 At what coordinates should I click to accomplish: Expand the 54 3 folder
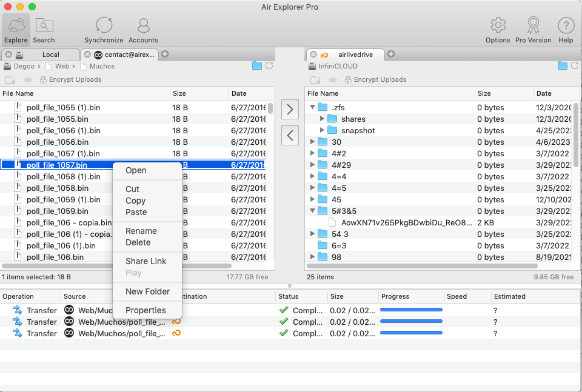[x=313, y=234]
